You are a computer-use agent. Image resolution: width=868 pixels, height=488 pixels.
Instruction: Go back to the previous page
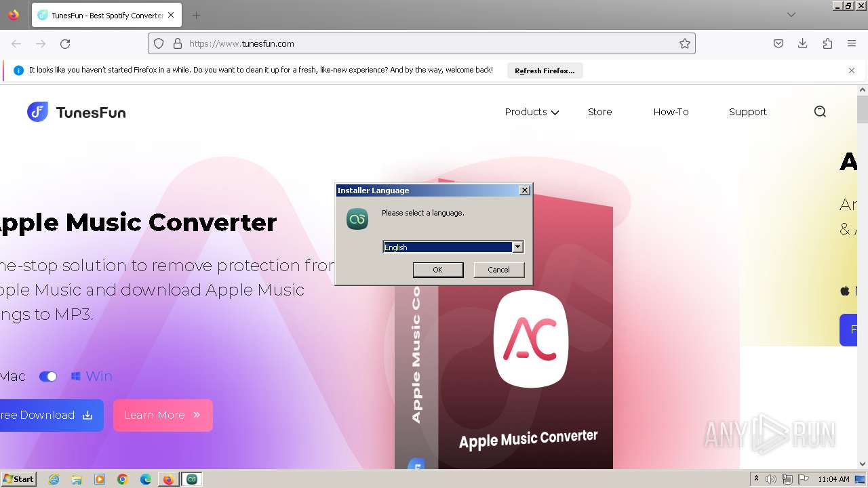(16, 43)
